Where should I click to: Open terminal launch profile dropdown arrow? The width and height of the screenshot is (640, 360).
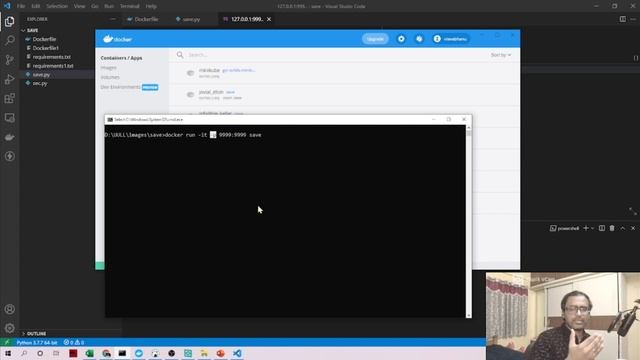tap(593, 228)
